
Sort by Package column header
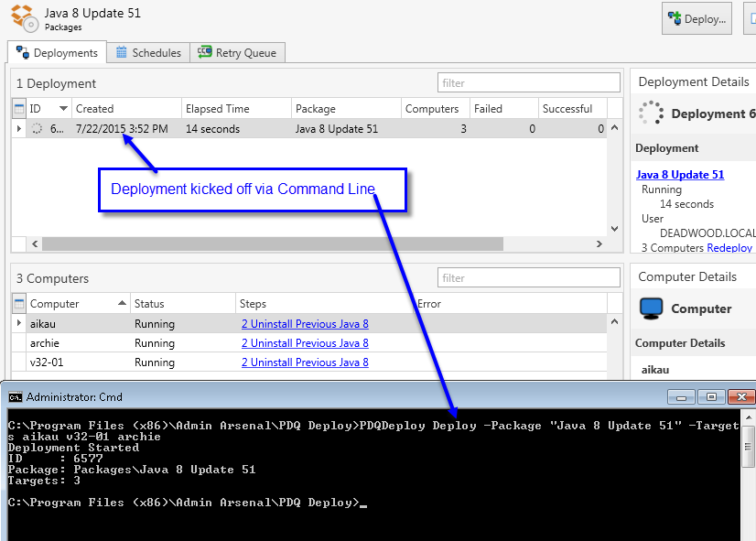tap(346, 109)
